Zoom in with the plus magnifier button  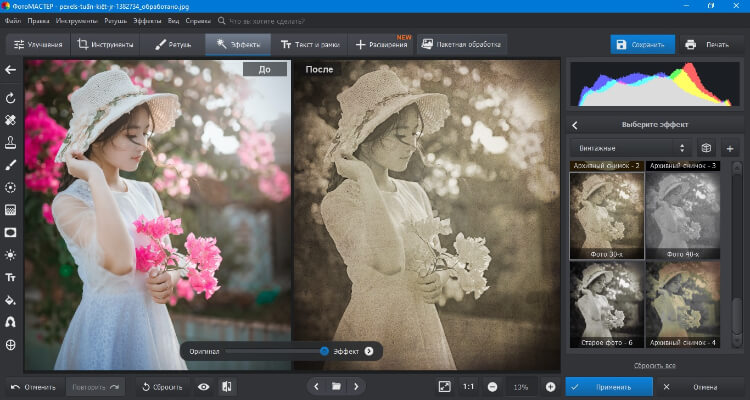(x=550, y=386)
